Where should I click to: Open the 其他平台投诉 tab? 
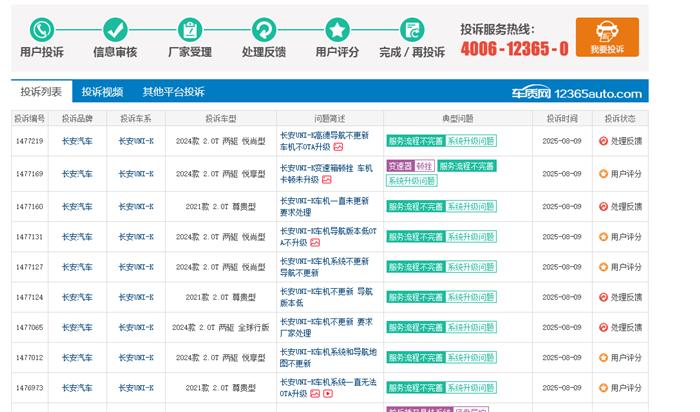click(x=173, y=92)
